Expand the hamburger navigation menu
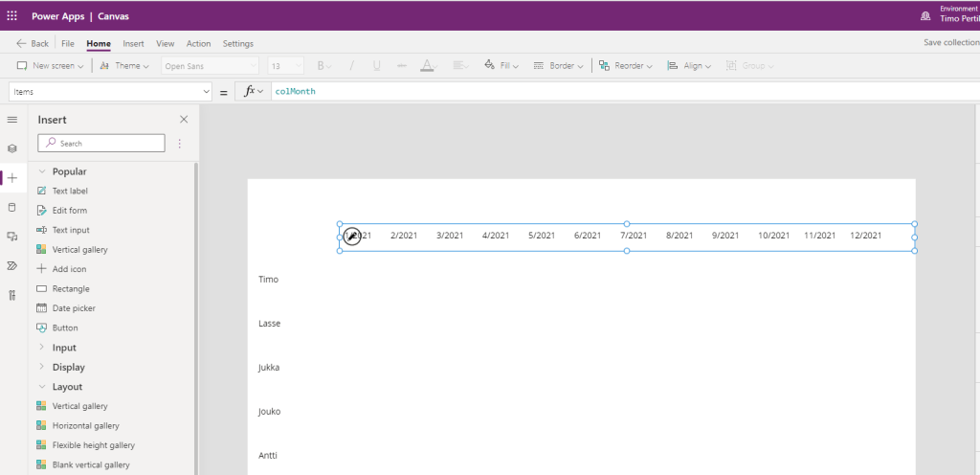Image resolution: width=980 pixels, height=475 pixels. tap(12, 120)
